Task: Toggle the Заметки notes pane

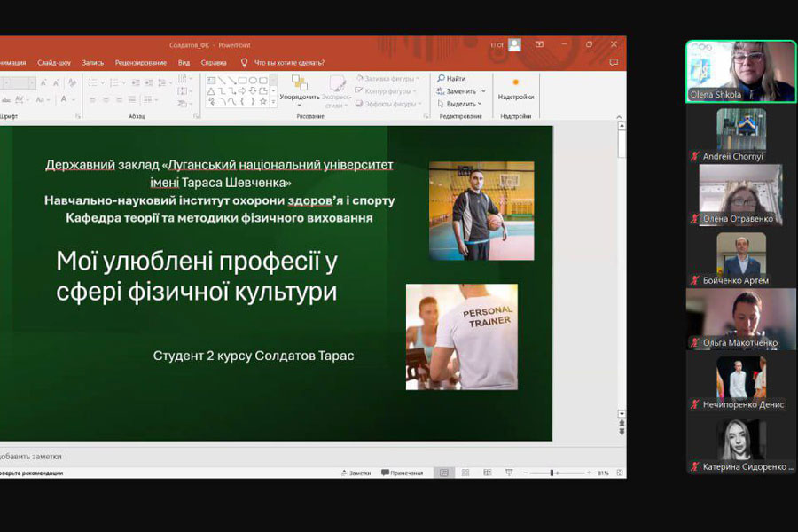Action: point(355,473)
